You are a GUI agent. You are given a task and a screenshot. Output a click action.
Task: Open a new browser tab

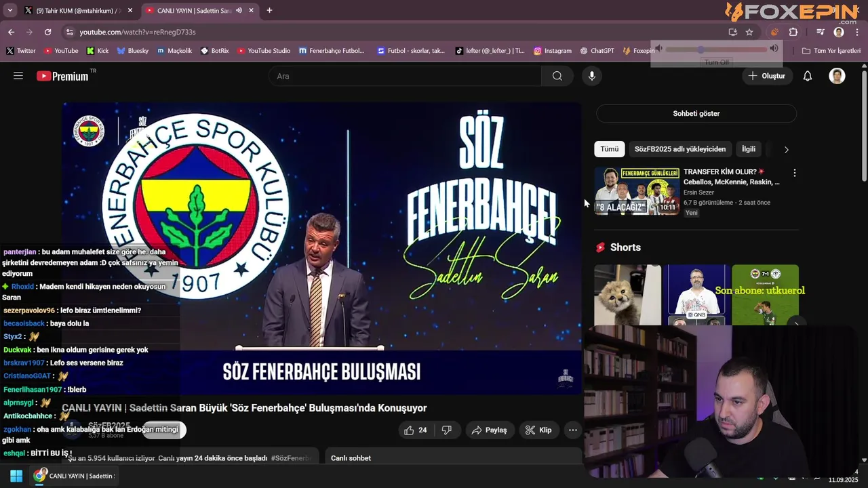coord(269,10)
